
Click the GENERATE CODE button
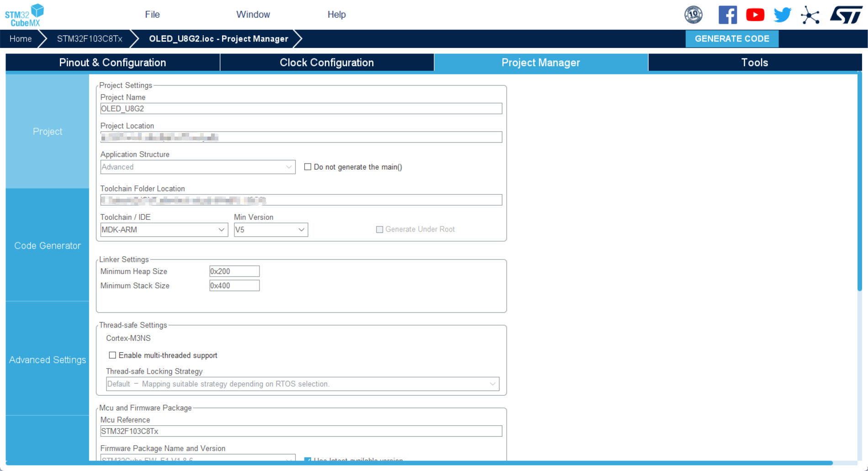tap(732, 39)
